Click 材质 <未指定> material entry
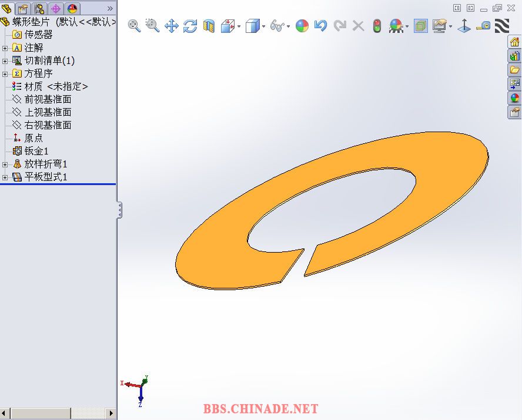 coord(56,86)
